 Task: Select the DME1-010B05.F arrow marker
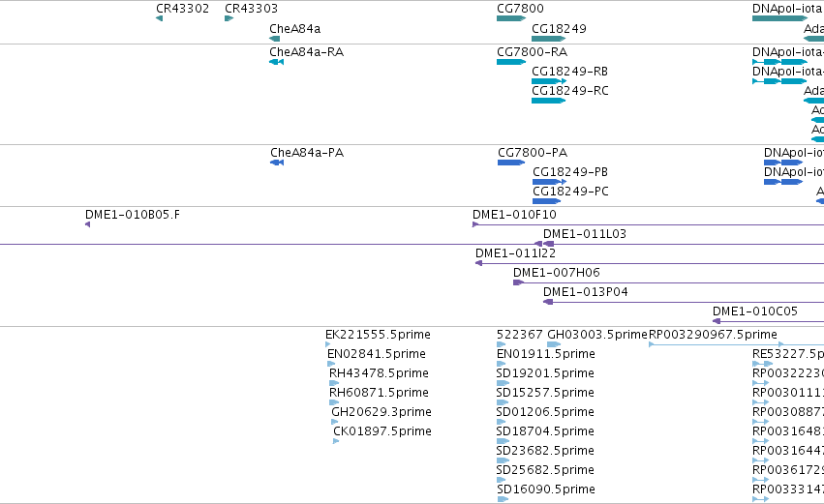(87, 224)
